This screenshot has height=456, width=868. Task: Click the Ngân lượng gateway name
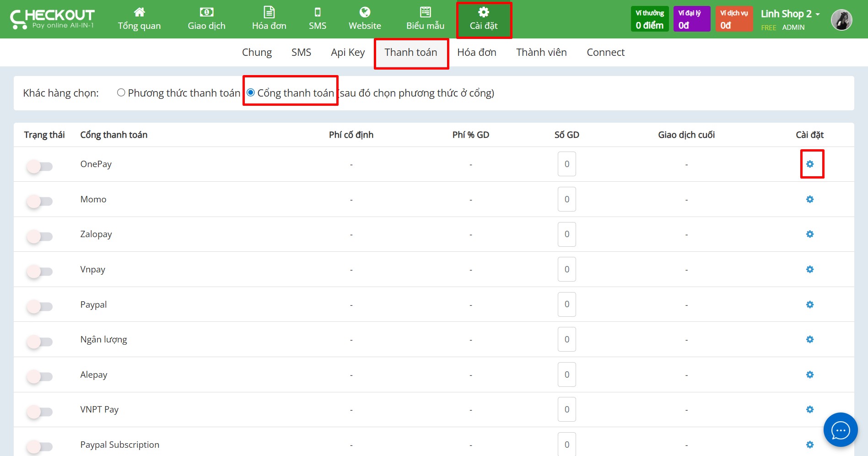coord(103,339)
